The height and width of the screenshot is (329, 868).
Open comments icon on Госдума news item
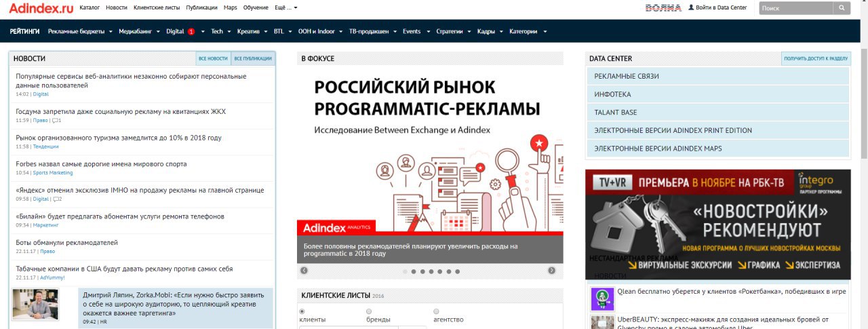coord(56,120)
